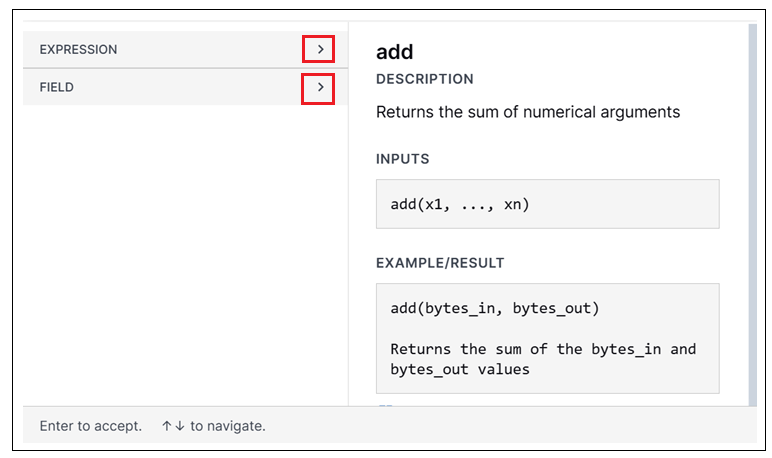The height and width of the screenshot is (458, 772).
Task: Expand the FIELD category chevron
Action: 319,87
